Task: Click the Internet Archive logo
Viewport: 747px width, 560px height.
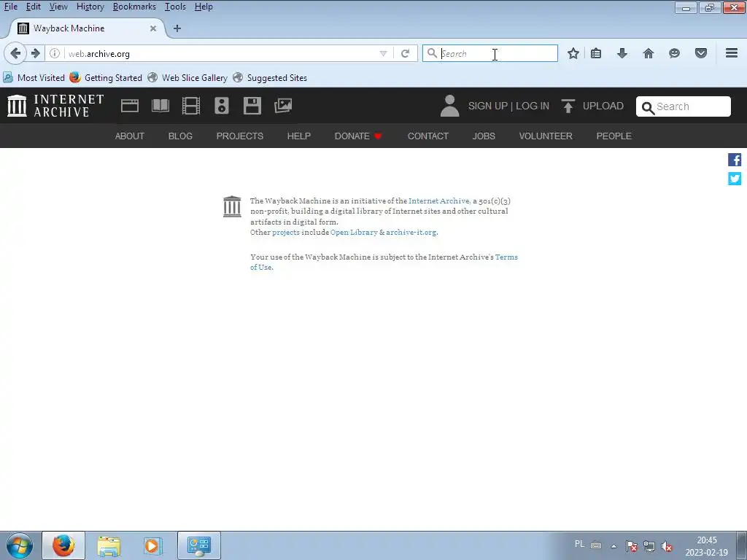Action: coord(55,106)
